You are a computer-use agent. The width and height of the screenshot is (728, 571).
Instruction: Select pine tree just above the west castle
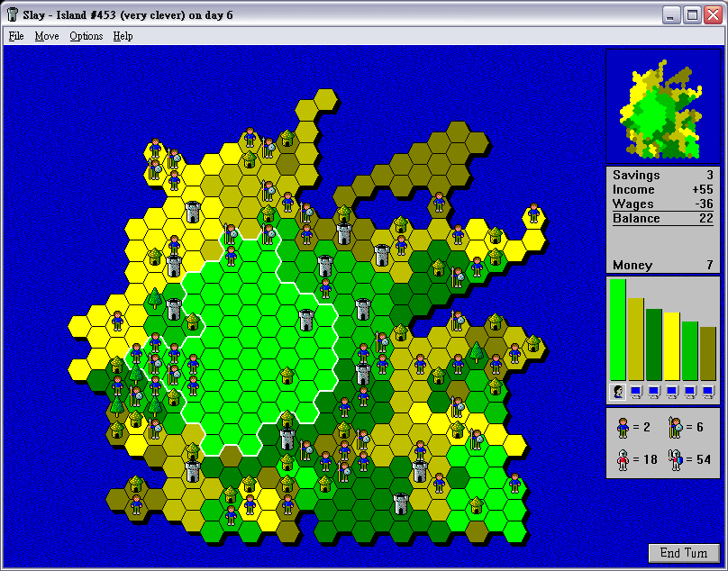point(155,298)
